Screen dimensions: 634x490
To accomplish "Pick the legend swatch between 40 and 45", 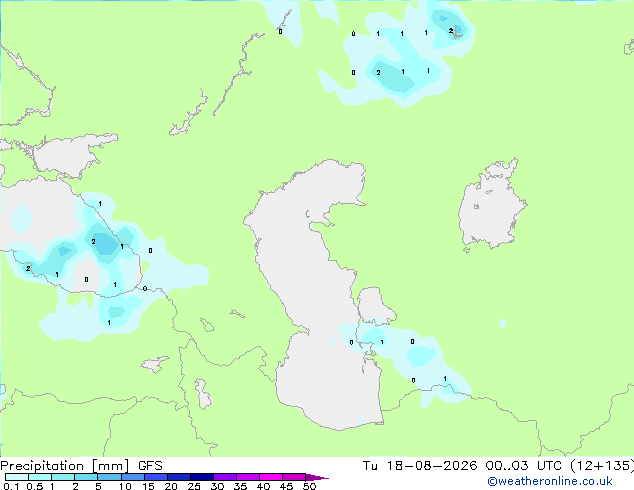I will click(x=271, y=477).
